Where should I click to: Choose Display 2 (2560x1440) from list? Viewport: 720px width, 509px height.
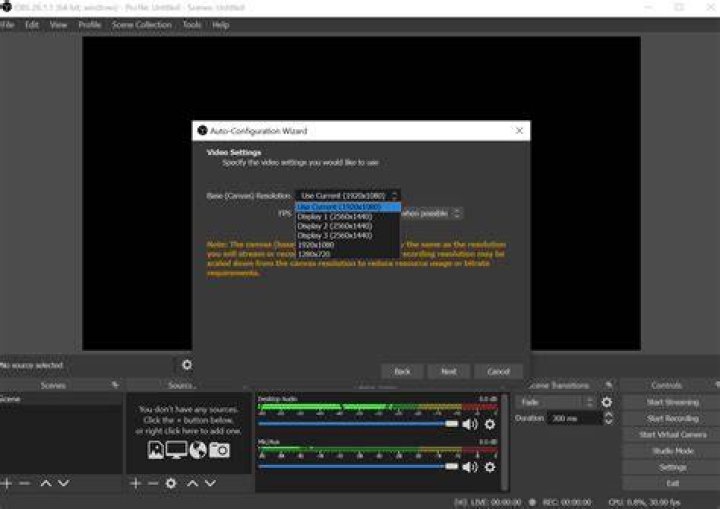click(x=348, y=226)
